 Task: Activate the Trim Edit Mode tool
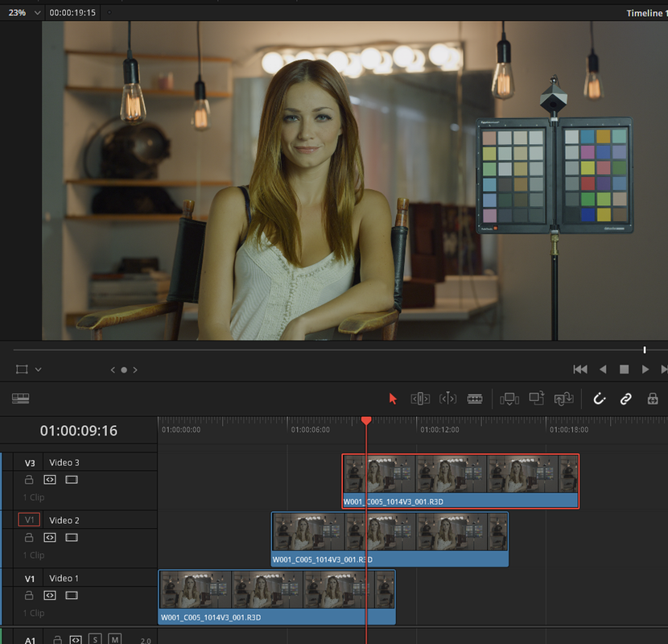point(420,398)
